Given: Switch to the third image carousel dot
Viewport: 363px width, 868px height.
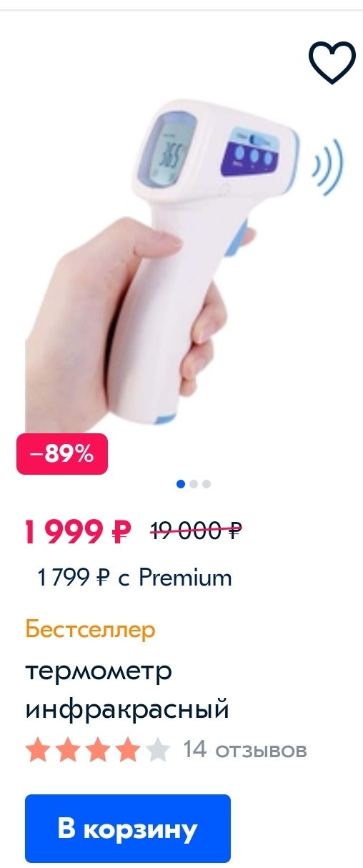Looking at the screenshot, I should 207,484.
